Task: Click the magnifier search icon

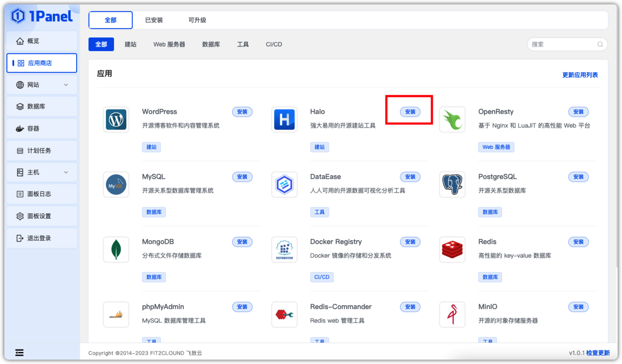Action: click(600, 44)
